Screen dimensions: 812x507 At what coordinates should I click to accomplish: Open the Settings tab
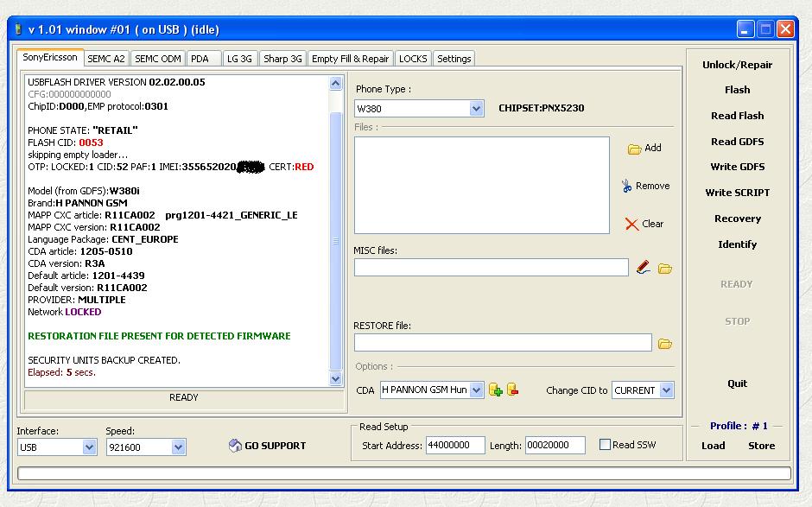point(454,59)
